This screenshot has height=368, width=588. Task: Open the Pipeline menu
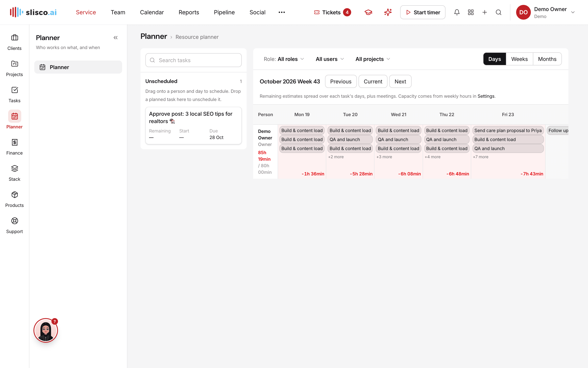pyautogui.click(x=224, y=12)
